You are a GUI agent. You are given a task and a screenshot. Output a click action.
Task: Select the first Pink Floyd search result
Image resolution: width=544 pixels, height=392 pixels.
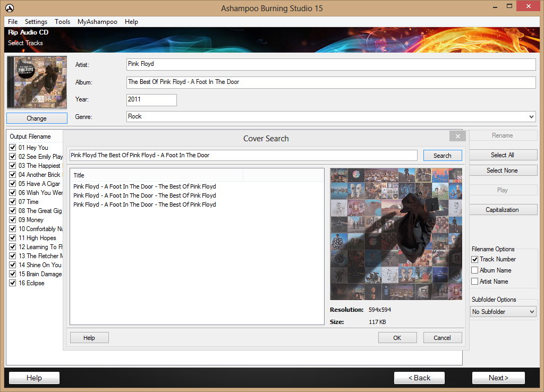click(x=144, y=186)
